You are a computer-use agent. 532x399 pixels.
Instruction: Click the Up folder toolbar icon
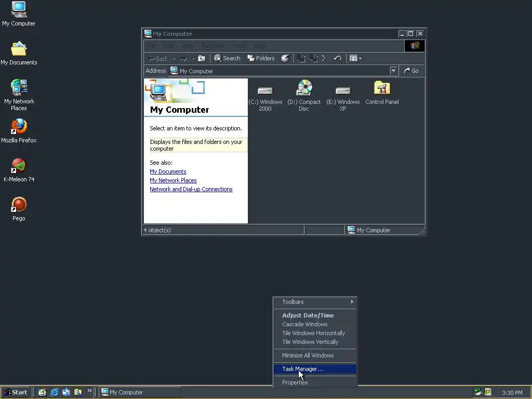202,58
